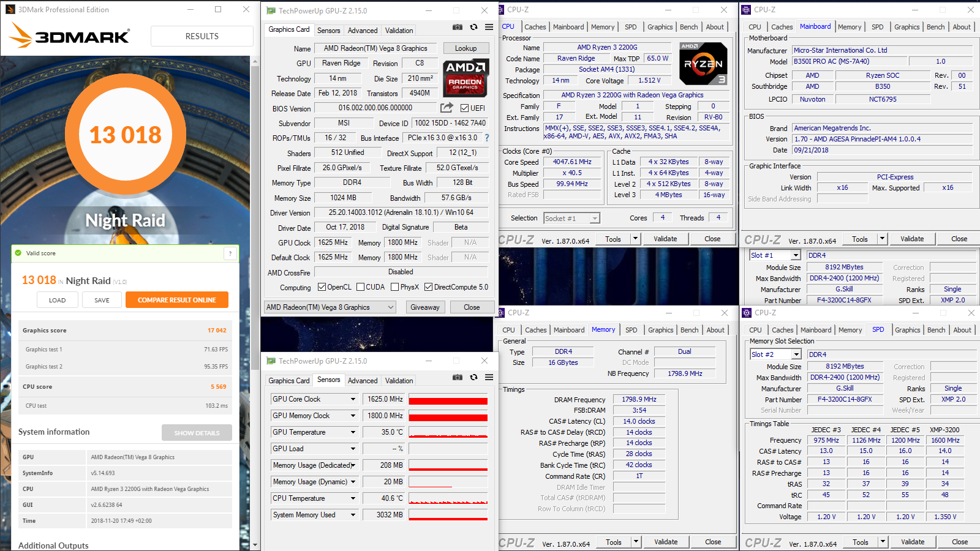The height and width of the screenshot is (551, 980).
Task: Open the Validation tab in GPU-Z Sensors window
Action: [399, 381]
